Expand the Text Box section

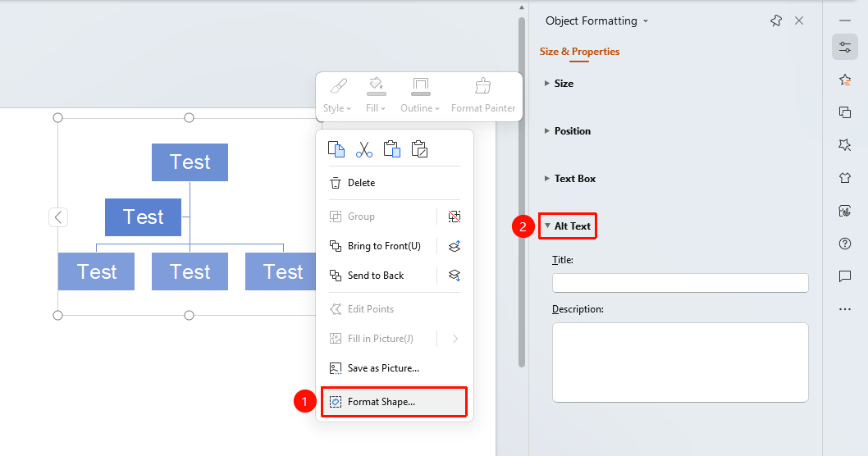coord(570,179)
